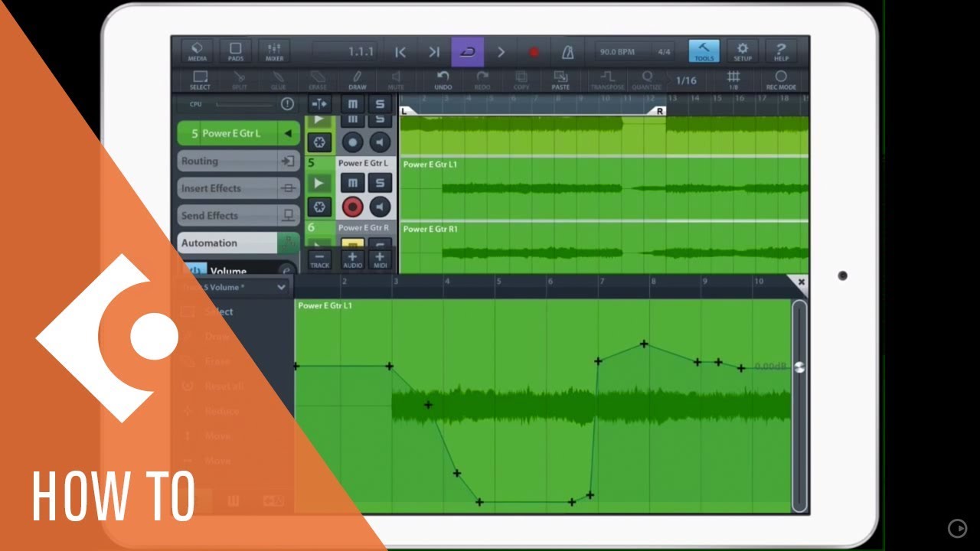980x551 pixels.
Task: Open the 1/8 grid setting
Action: pyautogui.click(x=733, y=80)
